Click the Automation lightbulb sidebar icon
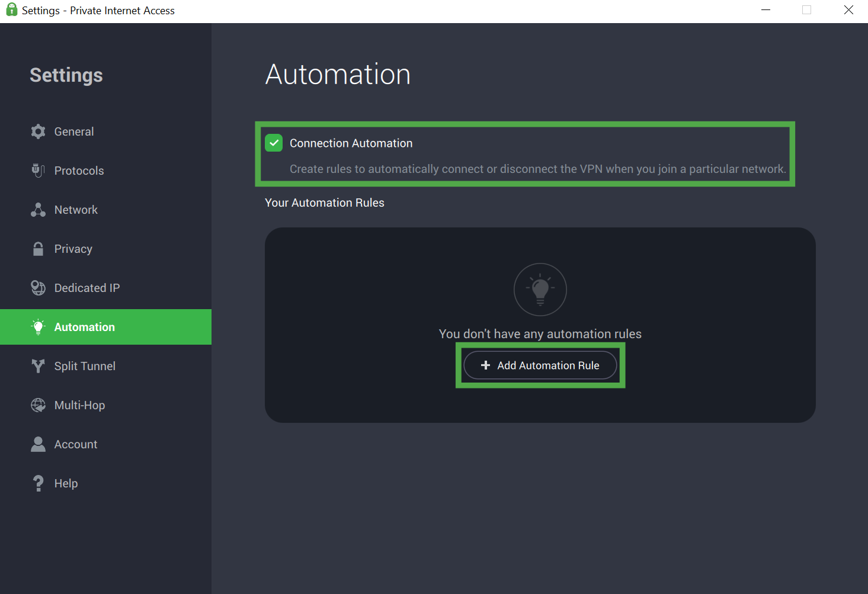 point(39,327)
